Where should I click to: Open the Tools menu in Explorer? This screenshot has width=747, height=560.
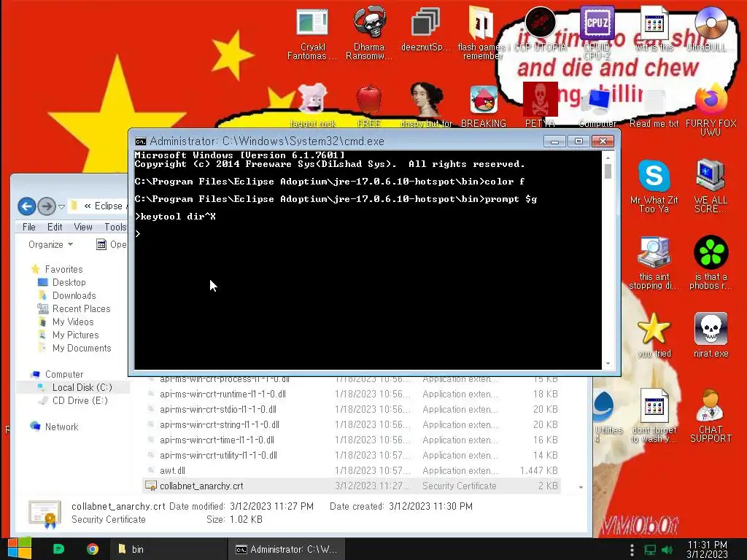[115, 227]
